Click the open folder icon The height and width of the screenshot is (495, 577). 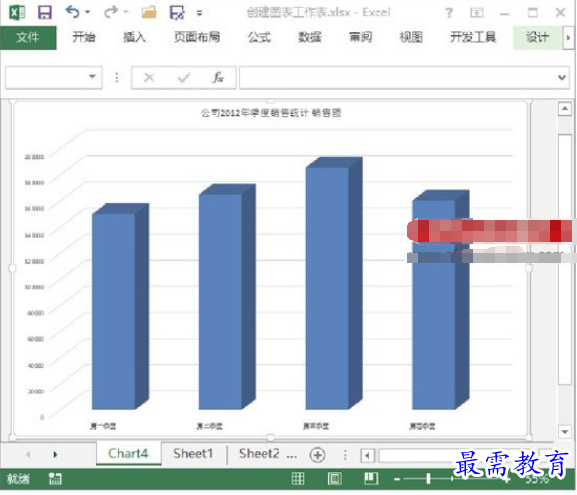click(149, 13)
